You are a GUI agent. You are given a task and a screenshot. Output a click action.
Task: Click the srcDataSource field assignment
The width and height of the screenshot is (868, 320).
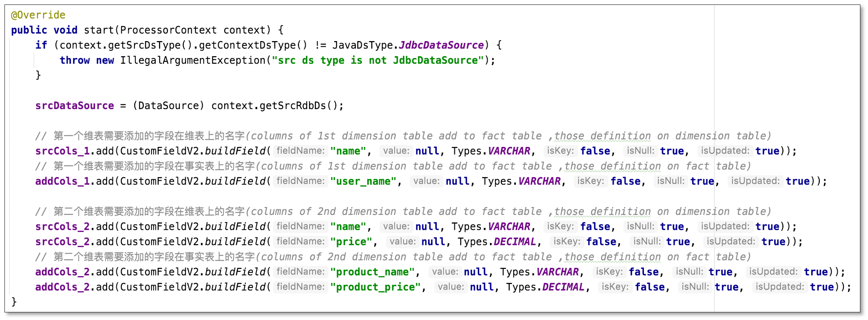[x=74, y=106]
